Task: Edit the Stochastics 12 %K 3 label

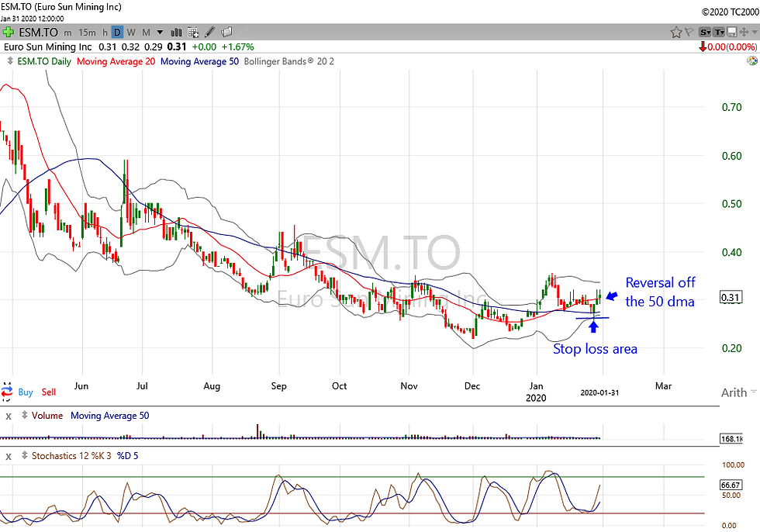Action: [x=71, y=456]
